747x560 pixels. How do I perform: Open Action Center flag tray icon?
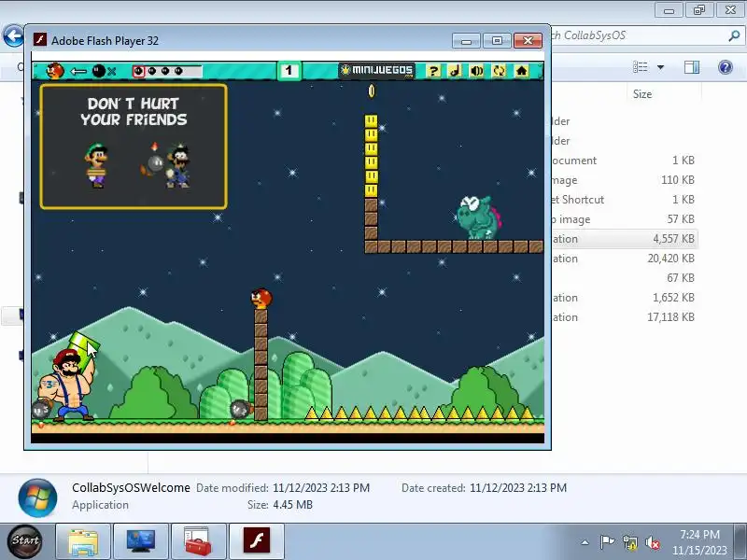(607, 542)
